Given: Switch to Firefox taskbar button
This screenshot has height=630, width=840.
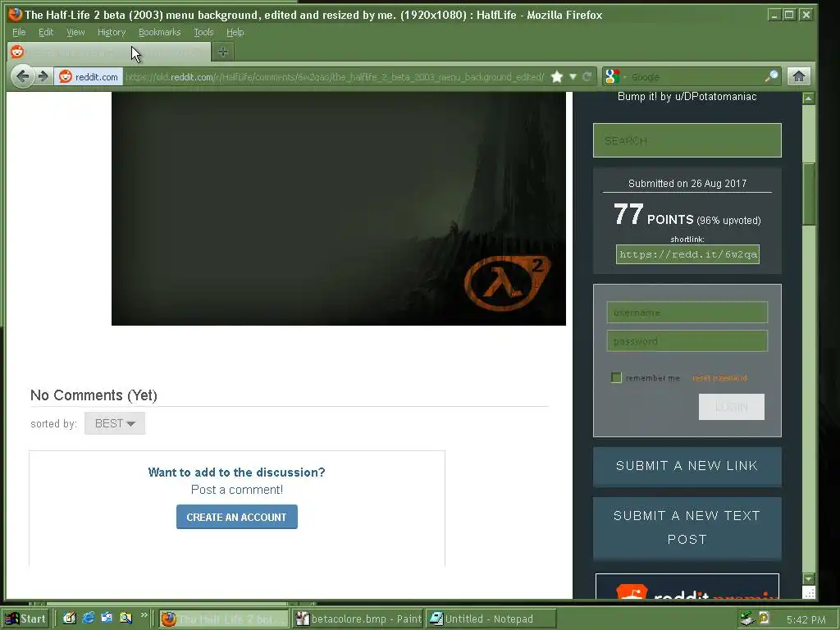Looking at the screenshot, I should 224,619.
